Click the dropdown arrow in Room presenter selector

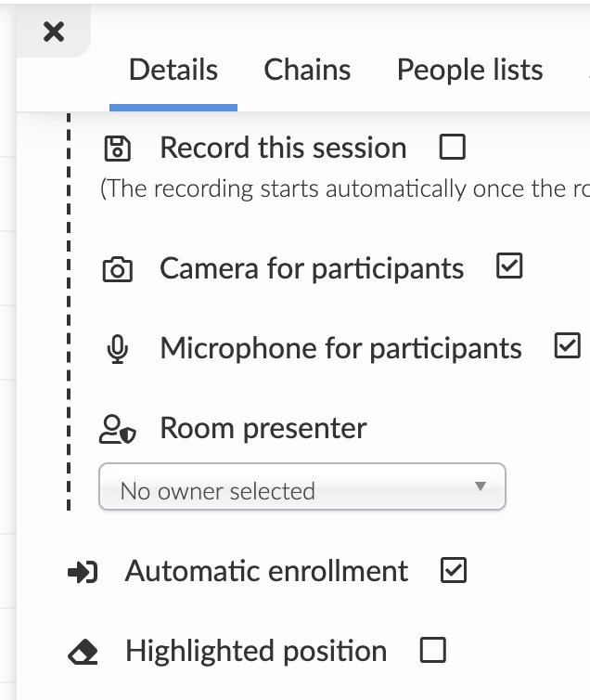pos(481,486)
